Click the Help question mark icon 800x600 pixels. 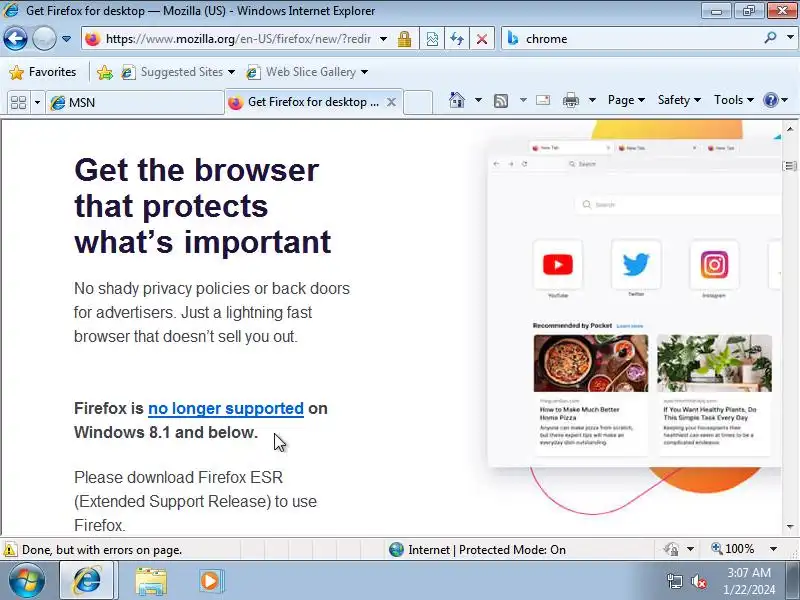[x=770, y=100]
